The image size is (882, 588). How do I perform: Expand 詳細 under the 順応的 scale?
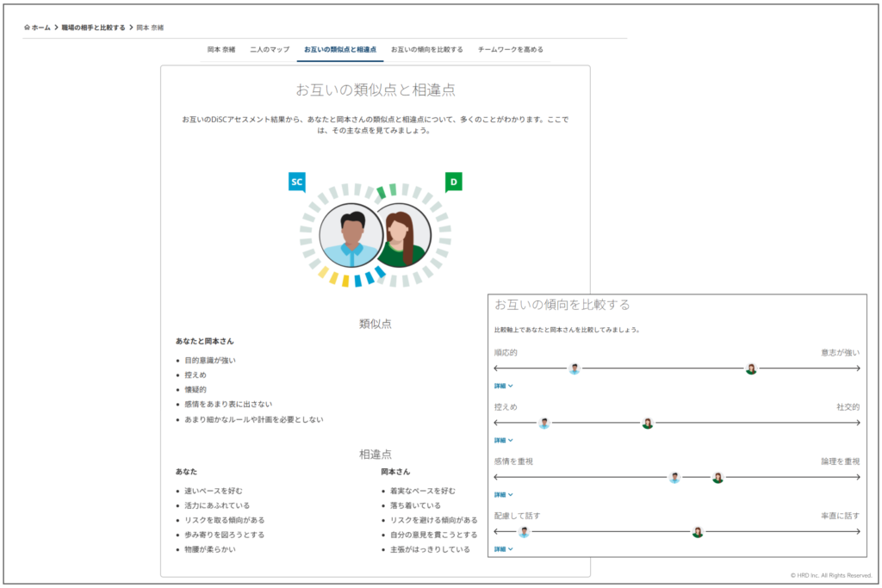[503, 386]
